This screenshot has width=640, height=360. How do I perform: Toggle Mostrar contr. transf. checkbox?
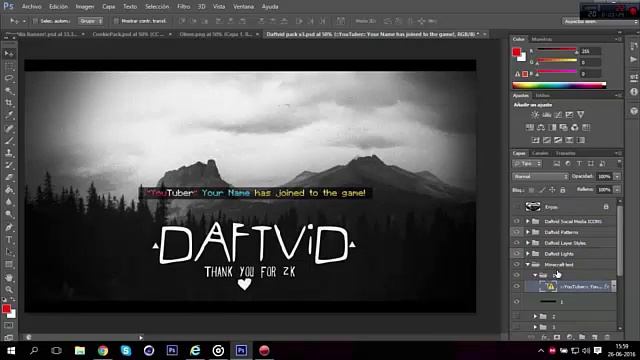point(116,21)
